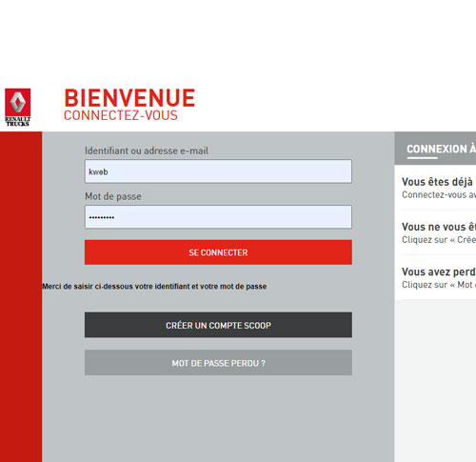Screen dimensions: 476x462
Task: Focus the Identifiant ou adresse e-mail field
Action: [x=218, y=171]
